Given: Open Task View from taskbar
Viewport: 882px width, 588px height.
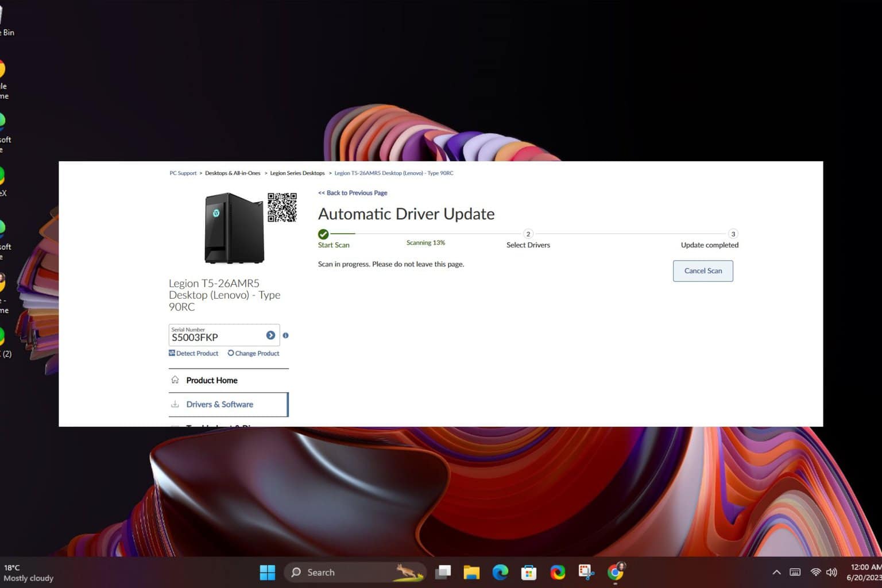Looking at the screenshot, I should pos(443,572).
